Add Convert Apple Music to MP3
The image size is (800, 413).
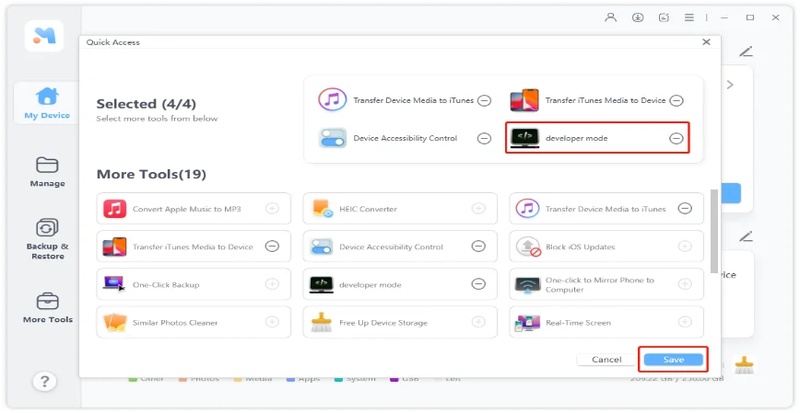[x=272, y=208]
